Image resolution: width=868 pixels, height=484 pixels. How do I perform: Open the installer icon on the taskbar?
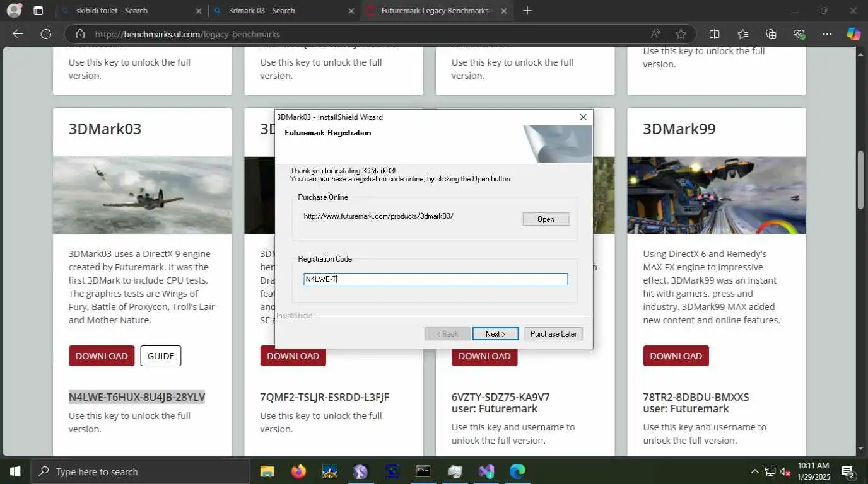click(x=455, y=471)
